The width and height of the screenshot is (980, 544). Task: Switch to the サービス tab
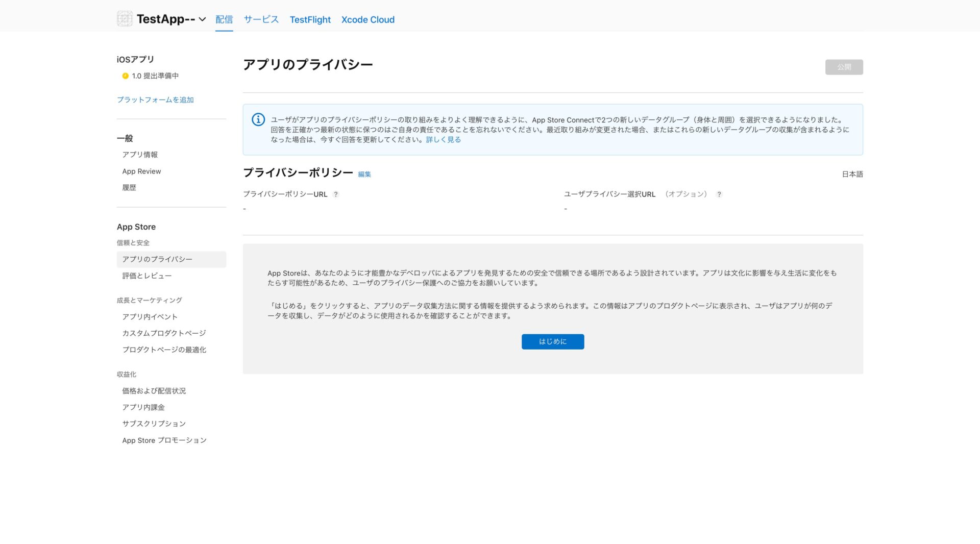point(261,19)
